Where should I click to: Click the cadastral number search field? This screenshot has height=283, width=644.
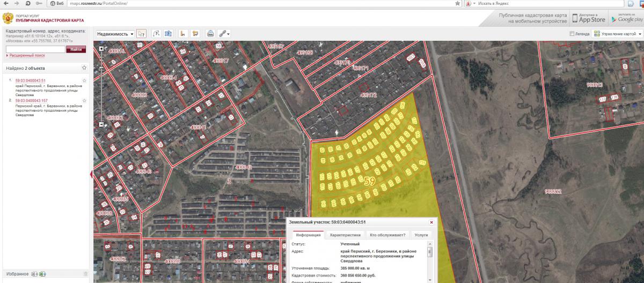pos(35,49)
